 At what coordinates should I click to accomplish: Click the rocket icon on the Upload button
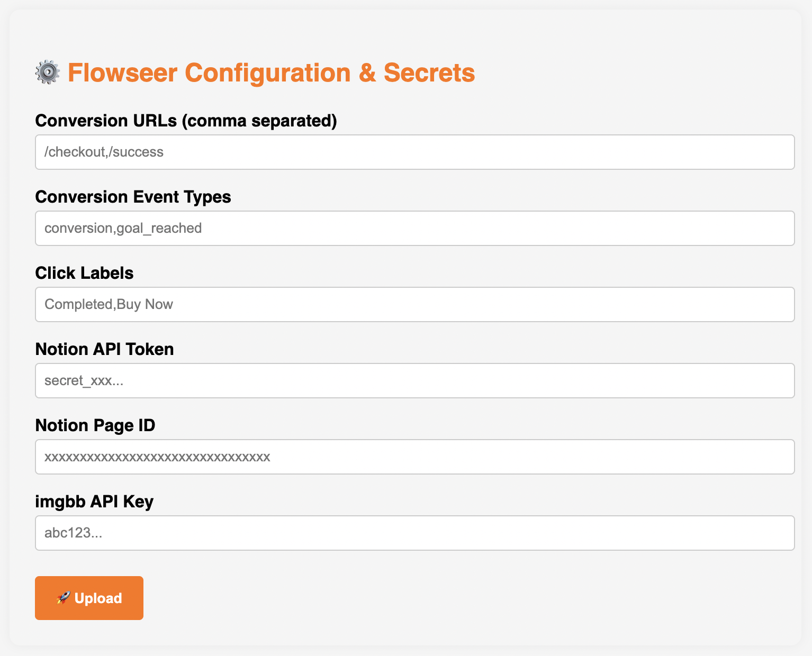63,598
